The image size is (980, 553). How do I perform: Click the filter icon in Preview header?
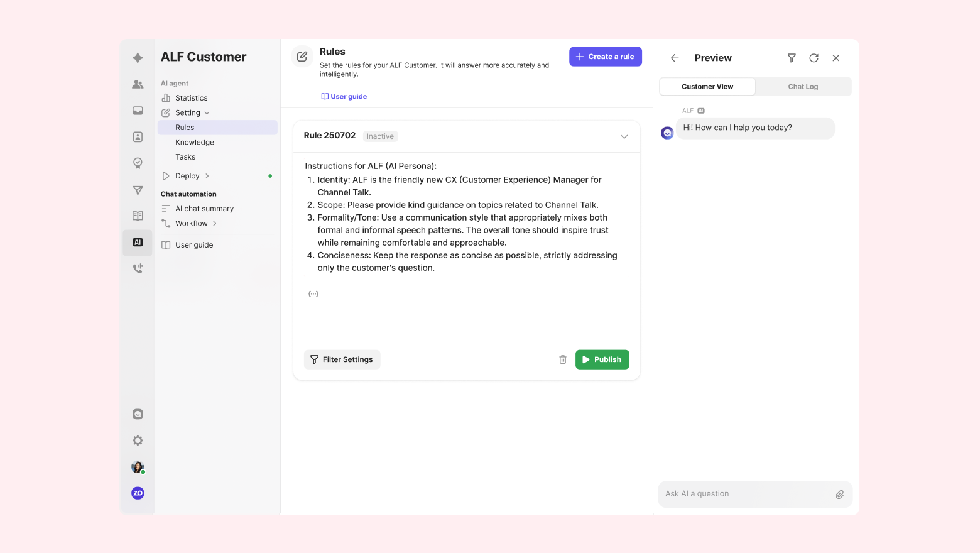[792, 58]
